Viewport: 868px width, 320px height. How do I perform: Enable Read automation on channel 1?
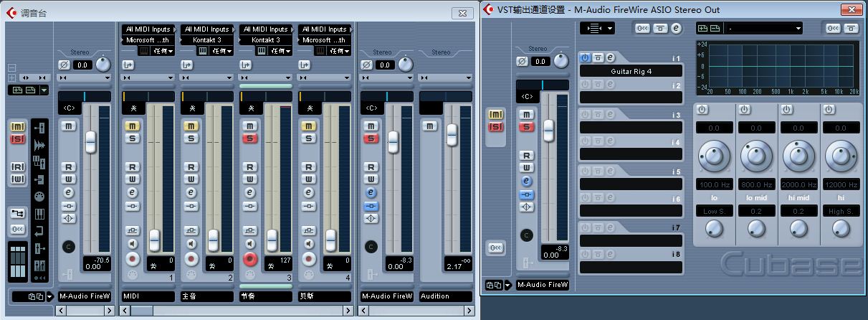pyautogui.click(x=132, y=166)
